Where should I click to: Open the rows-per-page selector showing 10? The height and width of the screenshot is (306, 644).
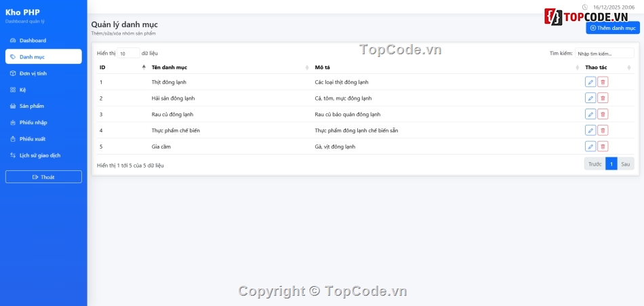point(128,53)
